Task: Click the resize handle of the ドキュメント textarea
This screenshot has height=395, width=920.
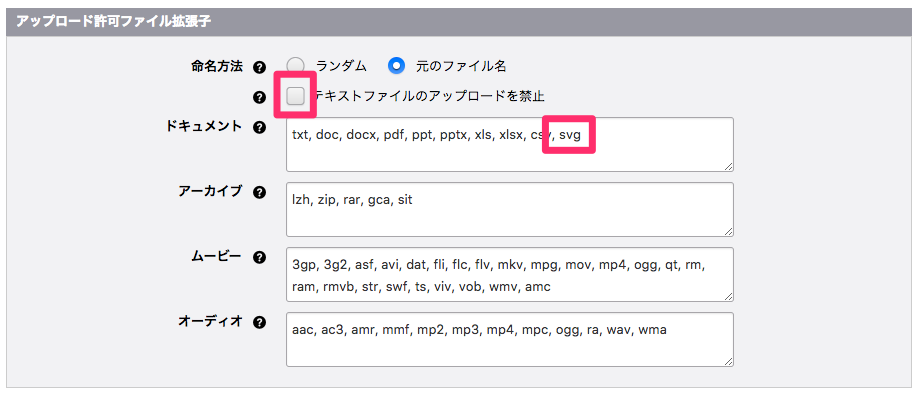Action: 728,167
